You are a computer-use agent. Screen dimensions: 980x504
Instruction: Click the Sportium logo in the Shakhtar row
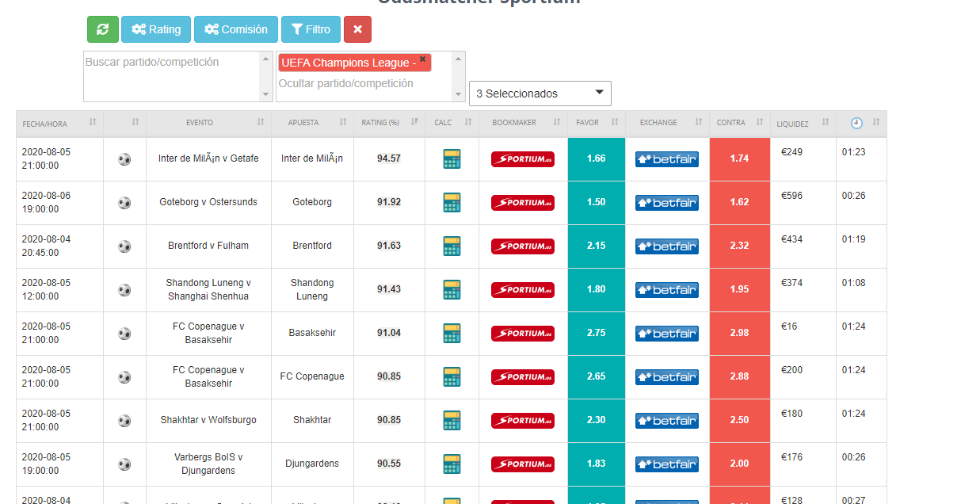pyautogui.click(x=523, y=421)
